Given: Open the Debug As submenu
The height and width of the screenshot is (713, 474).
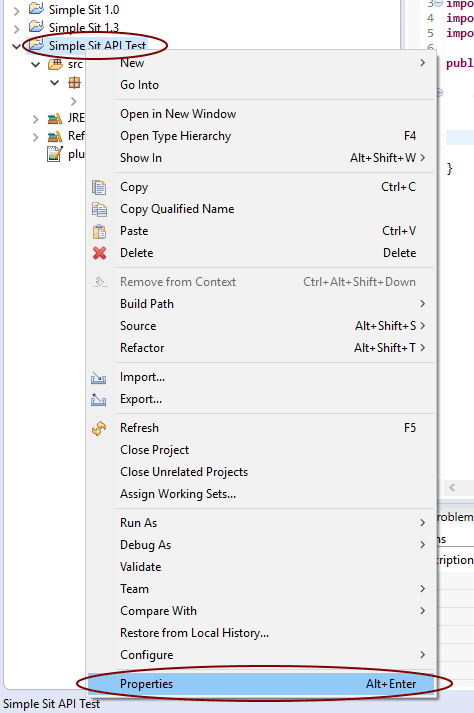Looking at the screenshot, I should click(261, 545).
